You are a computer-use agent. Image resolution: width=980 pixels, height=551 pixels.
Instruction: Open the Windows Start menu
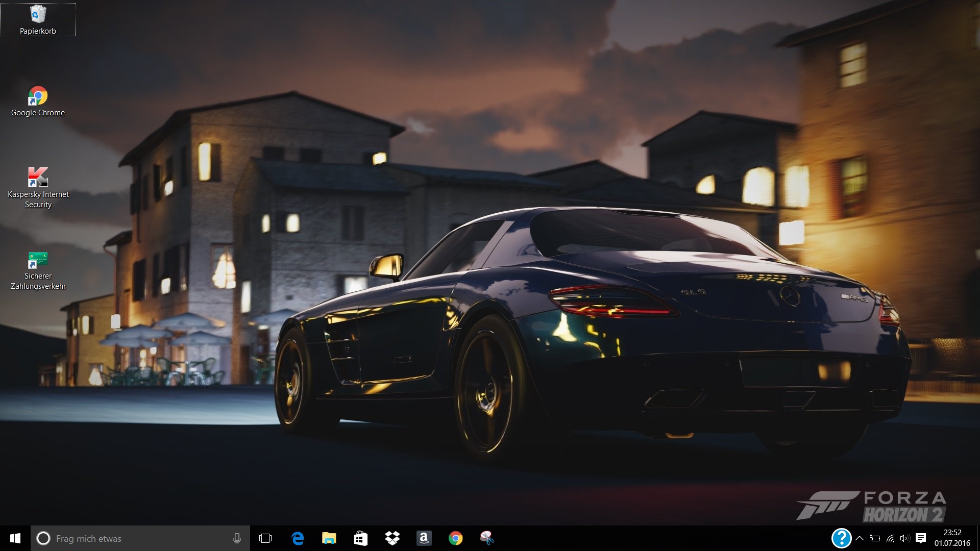(15, 538)
